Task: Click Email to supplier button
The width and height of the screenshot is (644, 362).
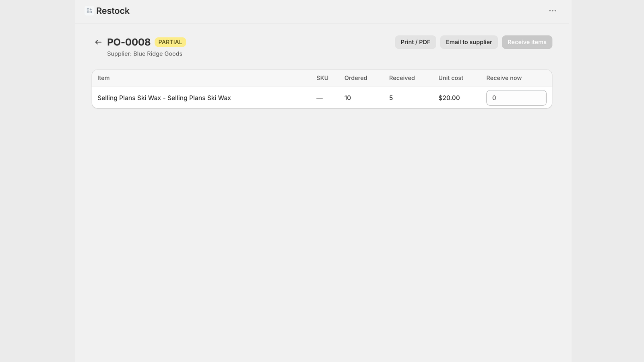Action: click(x=469, y=42)
